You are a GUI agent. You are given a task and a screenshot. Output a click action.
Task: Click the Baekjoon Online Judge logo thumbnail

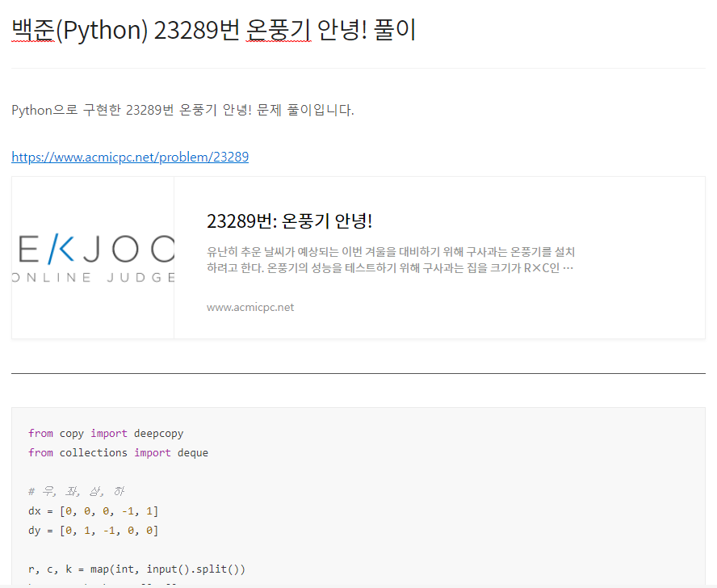[93, 258]
